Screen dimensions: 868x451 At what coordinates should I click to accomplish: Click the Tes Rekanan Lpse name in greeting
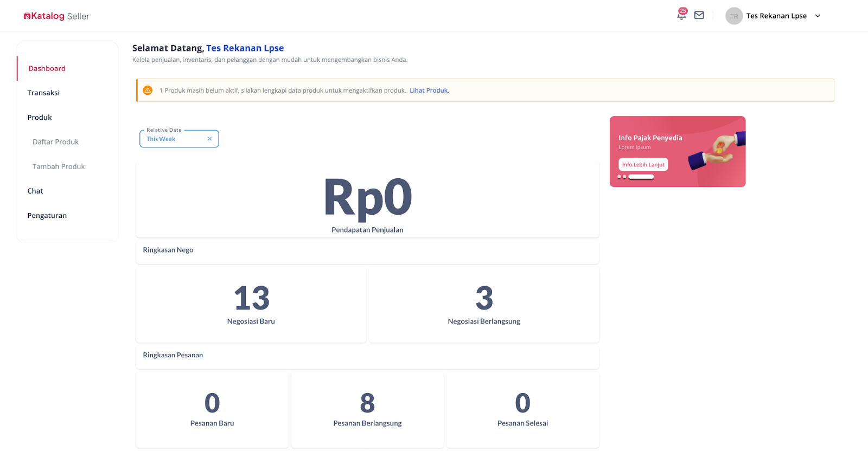[245, 48]
